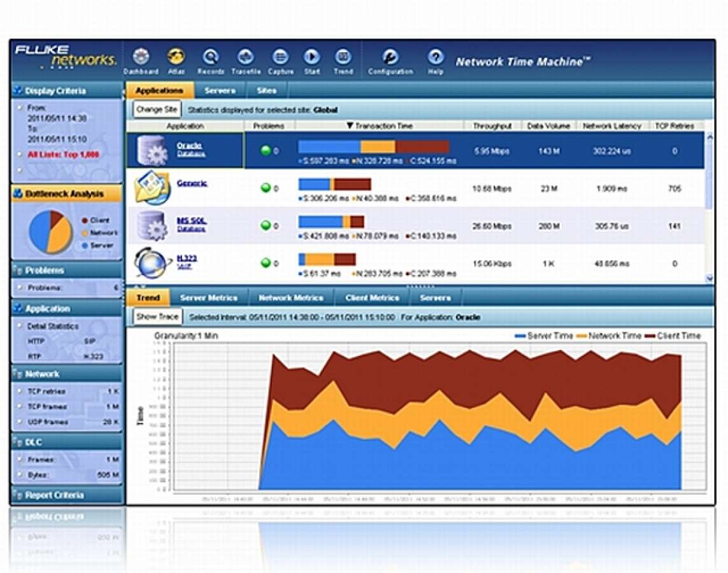Image resolution: width=728 pixels, height=573 pixels.
Task: Click the Throughput column header
Action: click(x=492, y=125)
